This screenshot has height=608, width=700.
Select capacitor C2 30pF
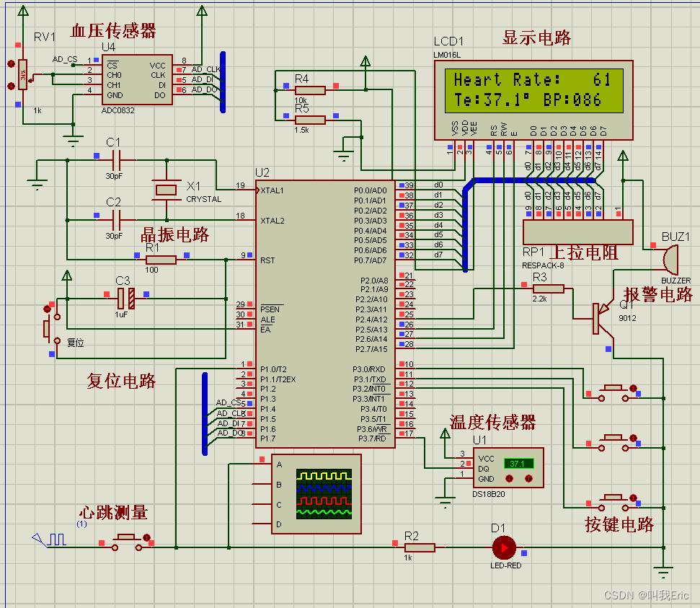point(116,220)
